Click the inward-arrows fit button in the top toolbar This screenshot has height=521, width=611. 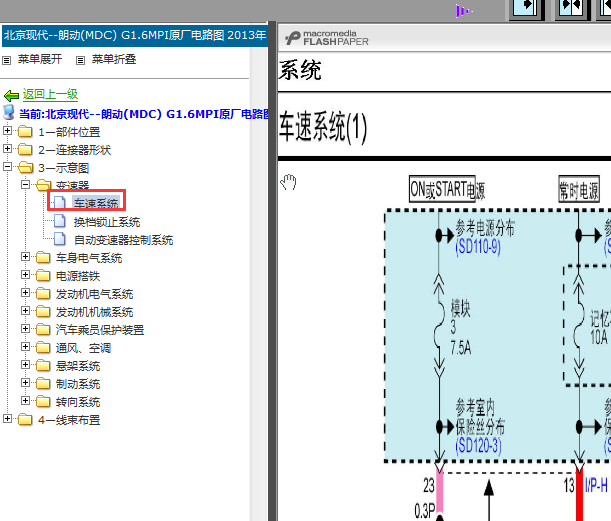coord(571,8)
